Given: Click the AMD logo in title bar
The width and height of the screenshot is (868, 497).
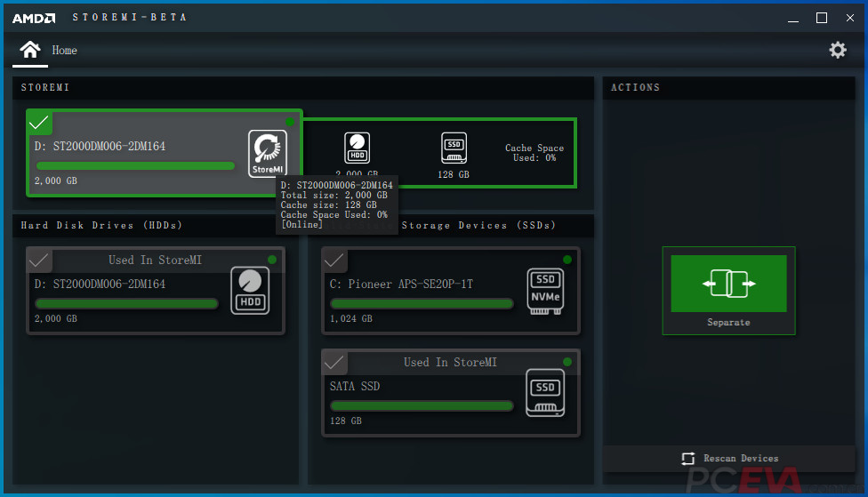Looking at the screenshot, I should point(34,18).
